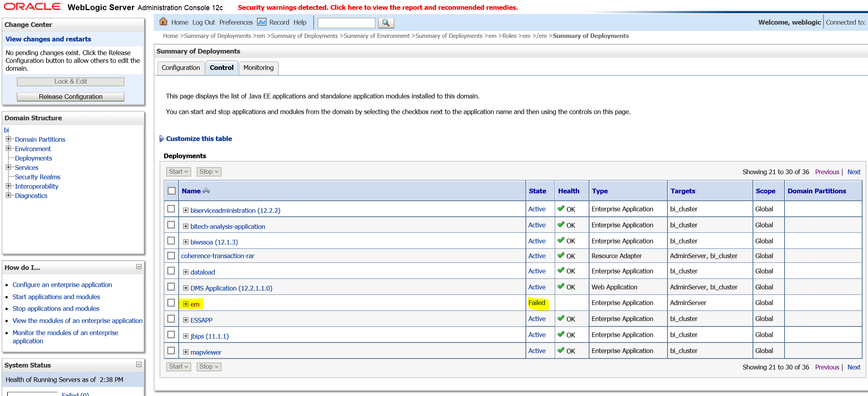Switch to the Configuration tab
The image size is (868, 396).
(x=181, y=68)
